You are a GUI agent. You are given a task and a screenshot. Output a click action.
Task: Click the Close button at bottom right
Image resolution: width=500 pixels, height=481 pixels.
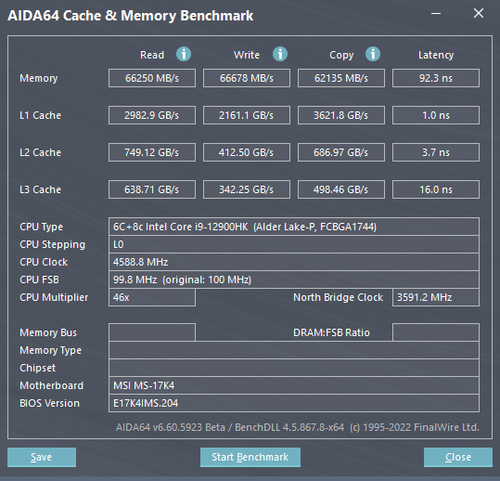458,457
